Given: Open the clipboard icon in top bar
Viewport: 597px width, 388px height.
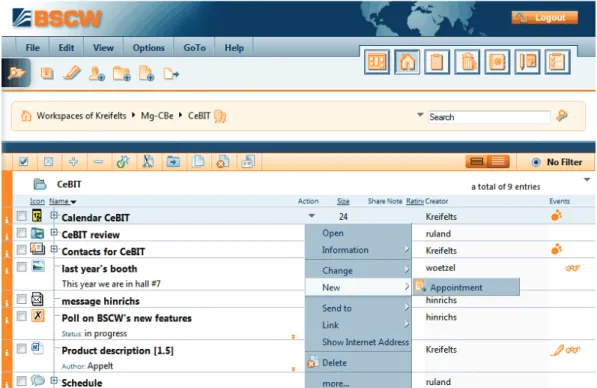Looking at the screenshot, I should [437, 62].
